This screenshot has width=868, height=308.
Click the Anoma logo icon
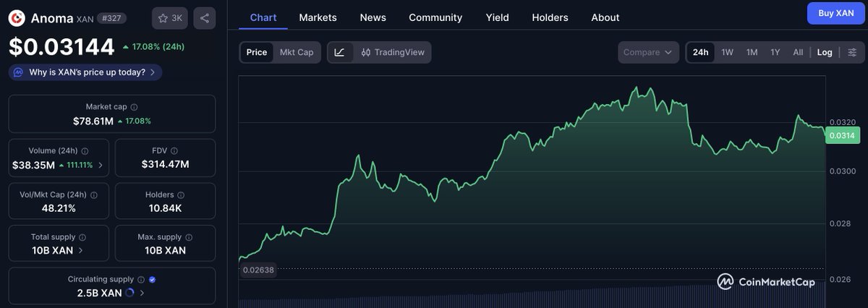17,18
